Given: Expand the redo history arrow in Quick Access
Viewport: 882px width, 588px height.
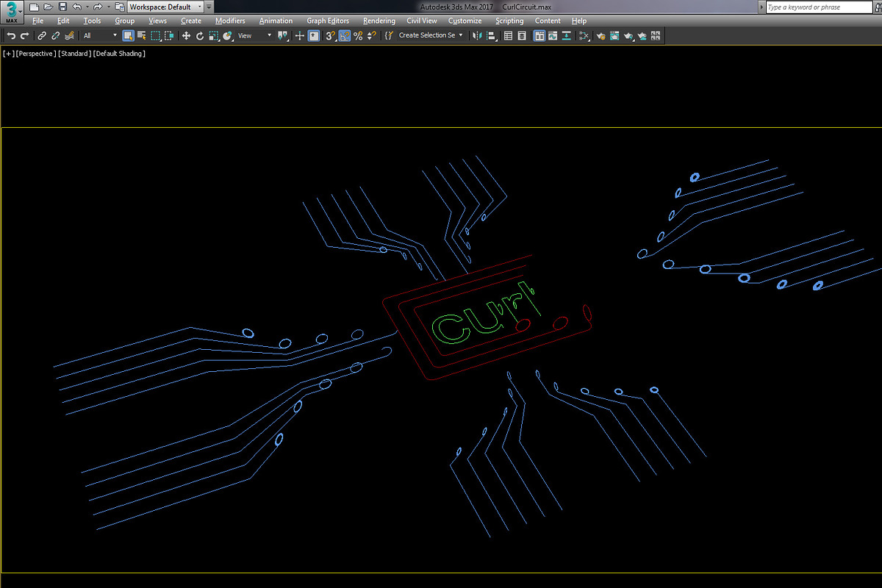Looking at the screenshot, I should [x=109, y=7].
